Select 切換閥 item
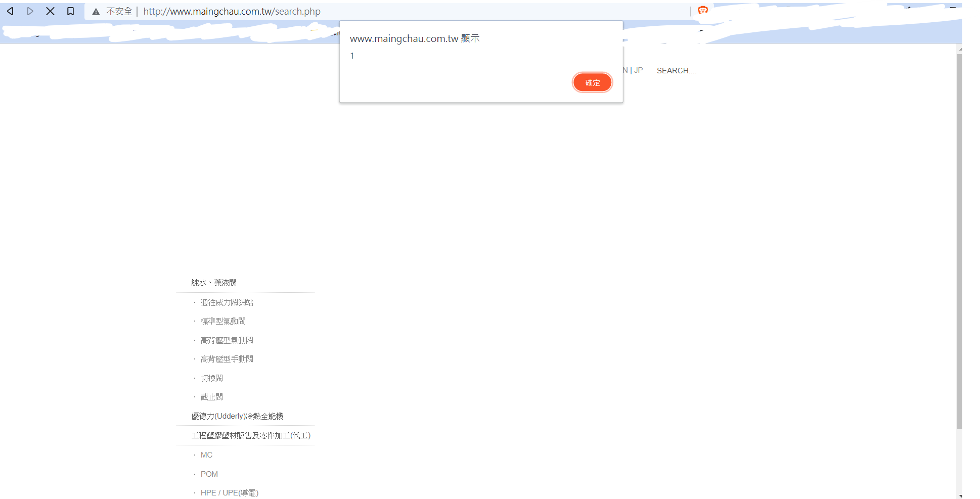 (212, 378)
